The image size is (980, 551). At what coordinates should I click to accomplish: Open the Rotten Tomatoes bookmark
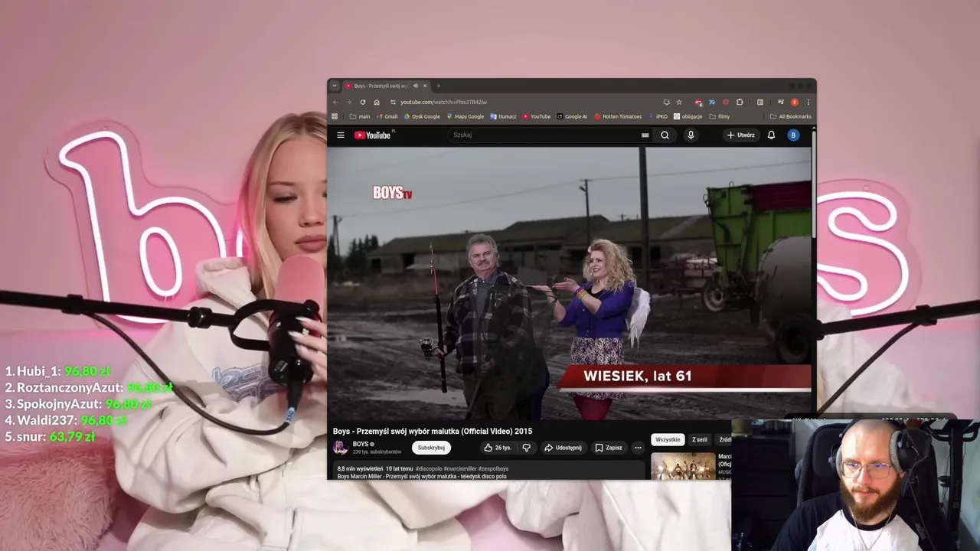pyautogui.click(x=618, y=116)
